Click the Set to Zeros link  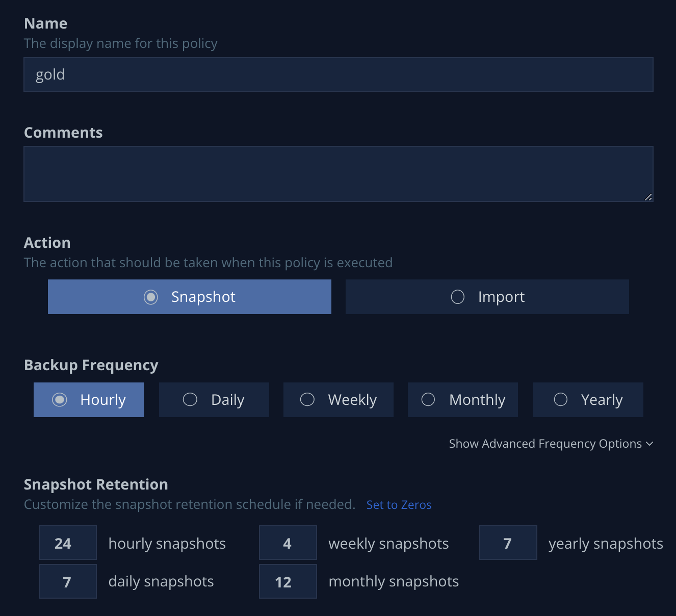pyautogui.click(x=399, y=505)
